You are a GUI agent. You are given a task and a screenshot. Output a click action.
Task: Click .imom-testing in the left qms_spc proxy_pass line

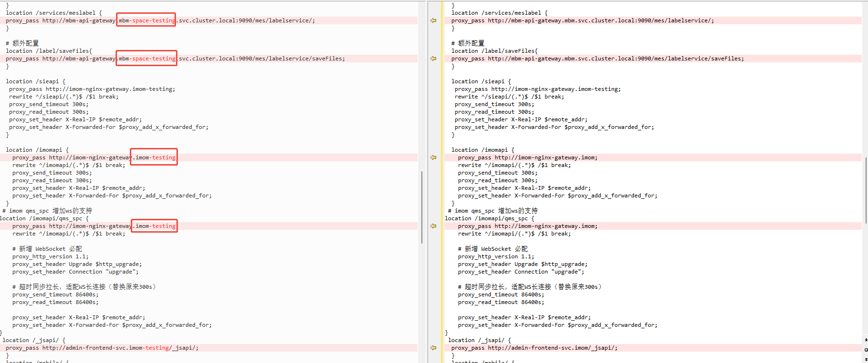(x=154, y=226)
